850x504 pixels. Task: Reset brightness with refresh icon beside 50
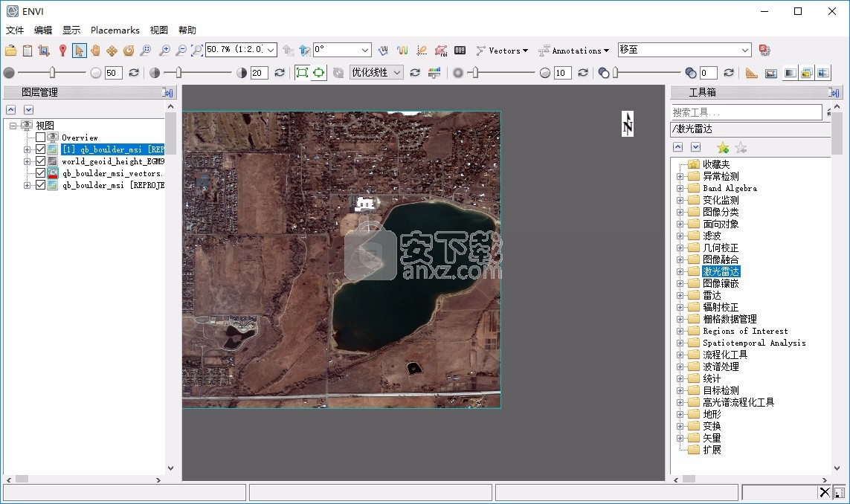(x=133, y=73)
